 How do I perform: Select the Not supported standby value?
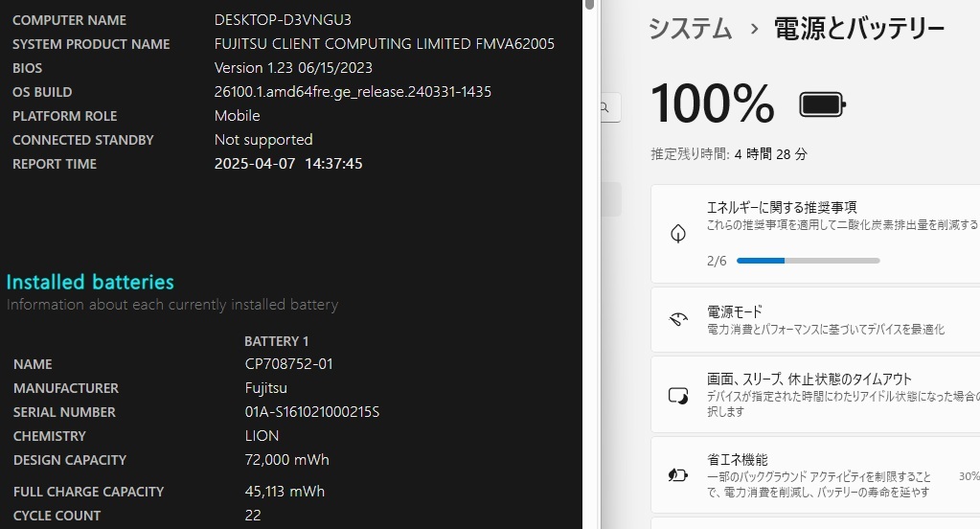263,140
